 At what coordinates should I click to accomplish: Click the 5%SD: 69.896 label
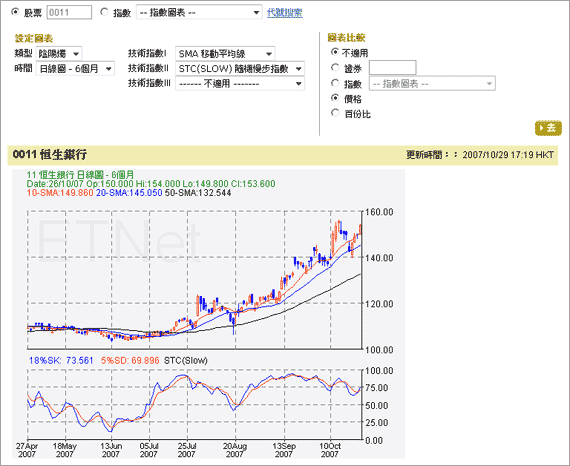click(x=130, y=361)
